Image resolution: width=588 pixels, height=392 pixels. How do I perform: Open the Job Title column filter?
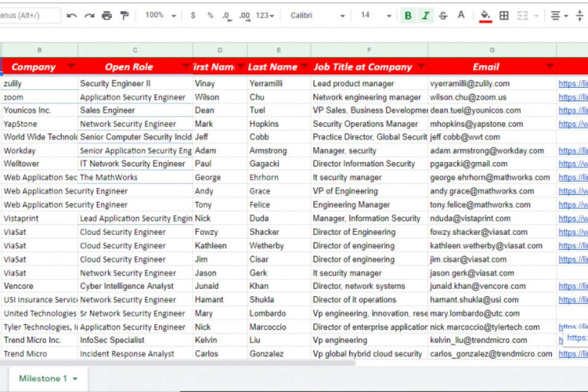click(421, 66)
